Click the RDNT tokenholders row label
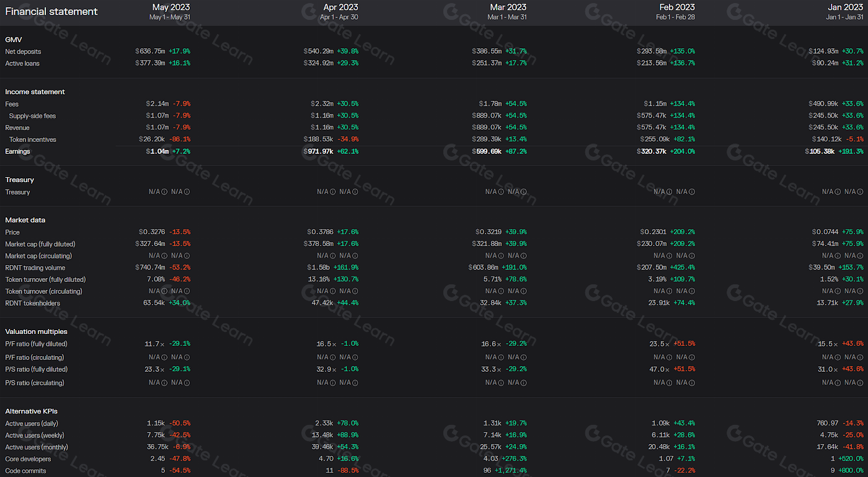This screenshot has width=868, height=477. 33,303
